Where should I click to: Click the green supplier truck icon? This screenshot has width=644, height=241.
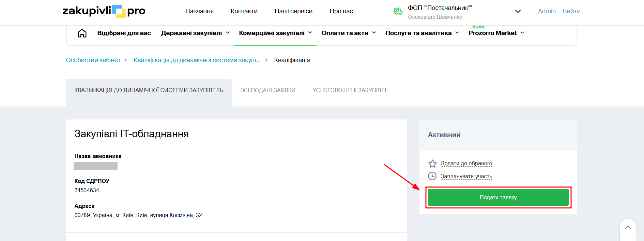point(398,11)
